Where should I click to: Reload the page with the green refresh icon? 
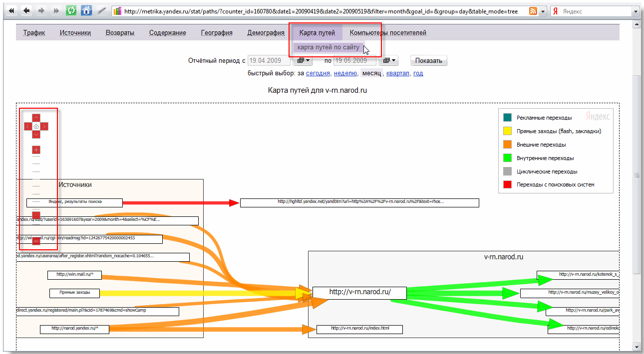(71, 10)
